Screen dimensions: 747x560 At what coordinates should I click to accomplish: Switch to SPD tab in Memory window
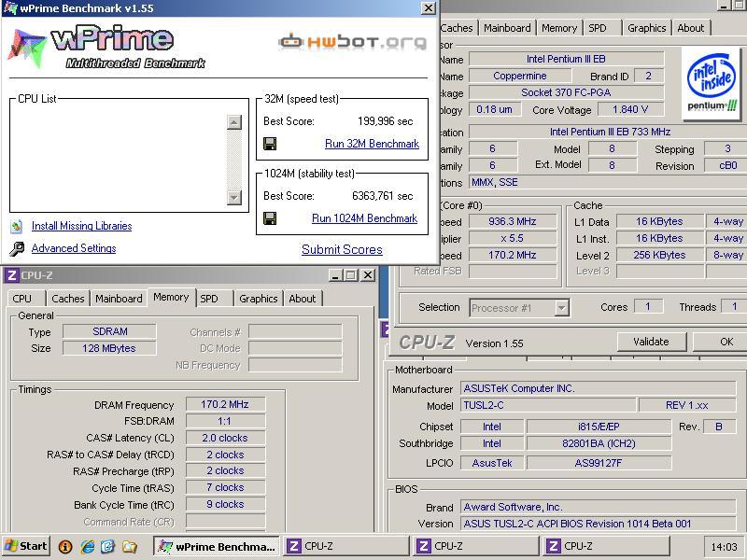209,299
